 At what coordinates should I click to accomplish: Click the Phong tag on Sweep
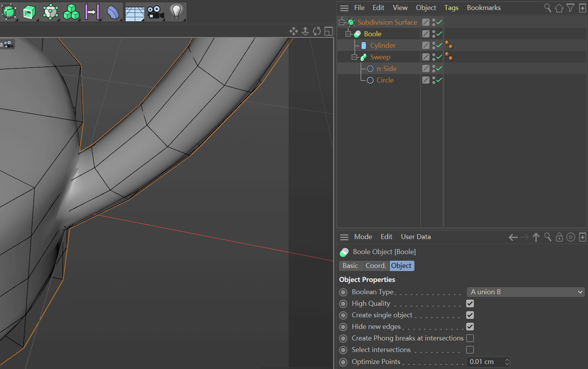449,57
